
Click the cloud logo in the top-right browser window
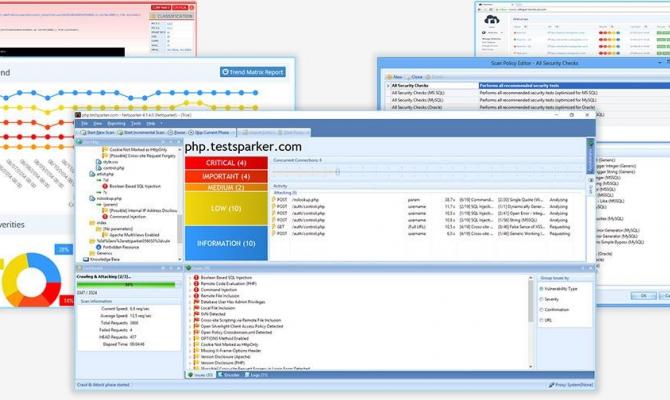point(492,19)
